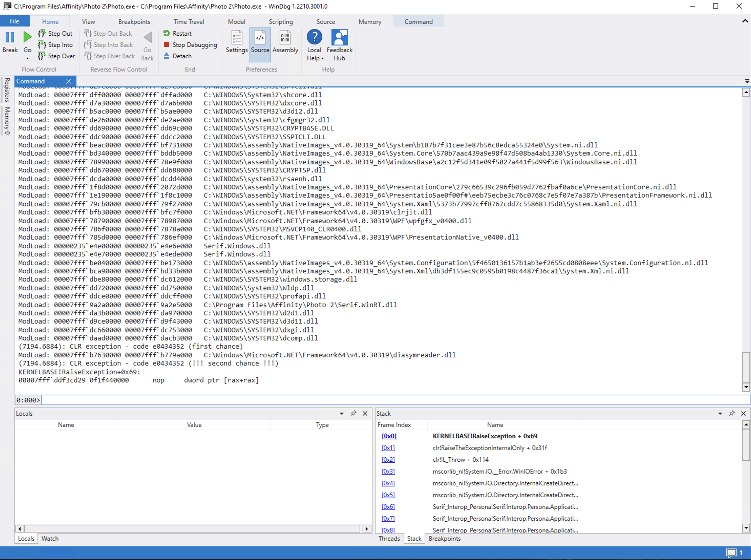The width and height of the screenshot is (751, 560).
Task: Switch to the Breakpoints ribbon tab
Action: point(134,22)
